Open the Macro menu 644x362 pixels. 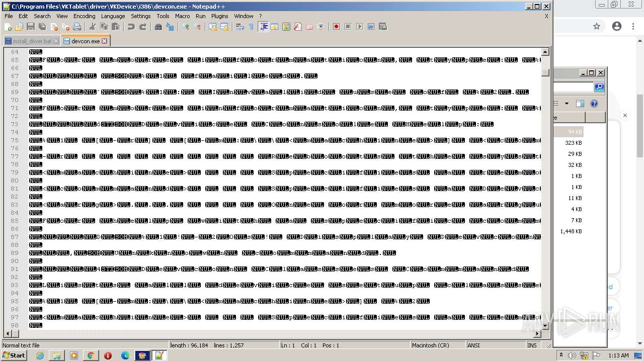183,16
